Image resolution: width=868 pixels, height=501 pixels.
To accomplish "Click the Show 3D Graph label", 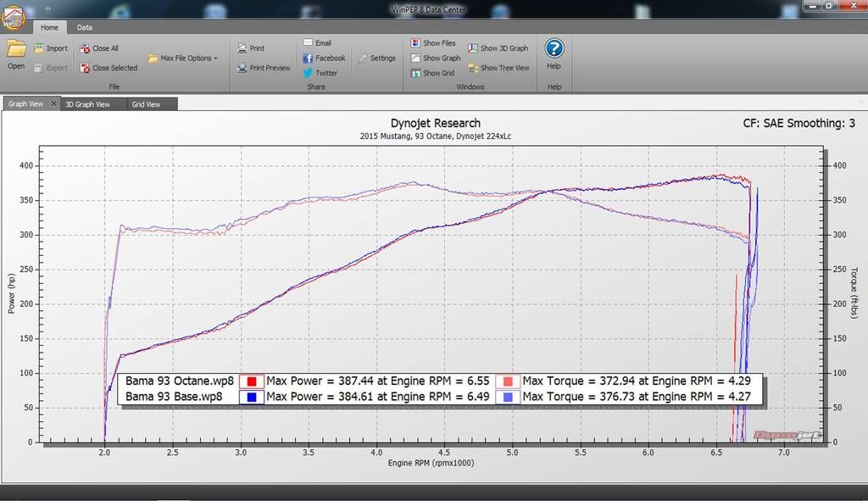I will click(x=504, y=48).
